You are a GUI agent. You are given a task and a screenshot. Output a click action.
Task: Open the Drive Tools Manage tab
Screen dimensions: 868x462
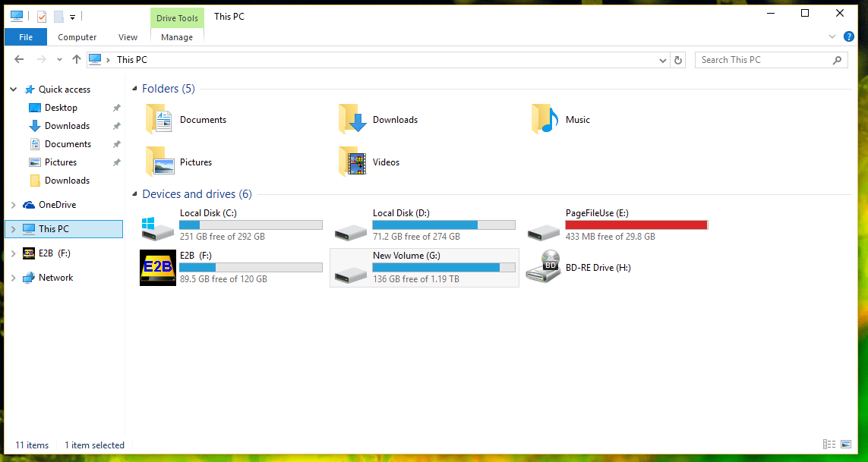pyautogui.click(x=176, y=36)
